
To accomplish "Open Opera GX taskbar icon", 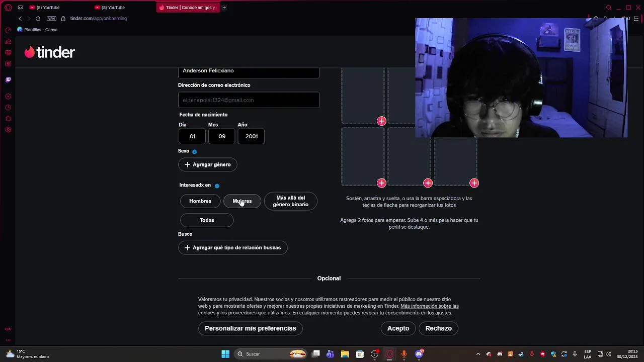I will [x=389, y=354].
